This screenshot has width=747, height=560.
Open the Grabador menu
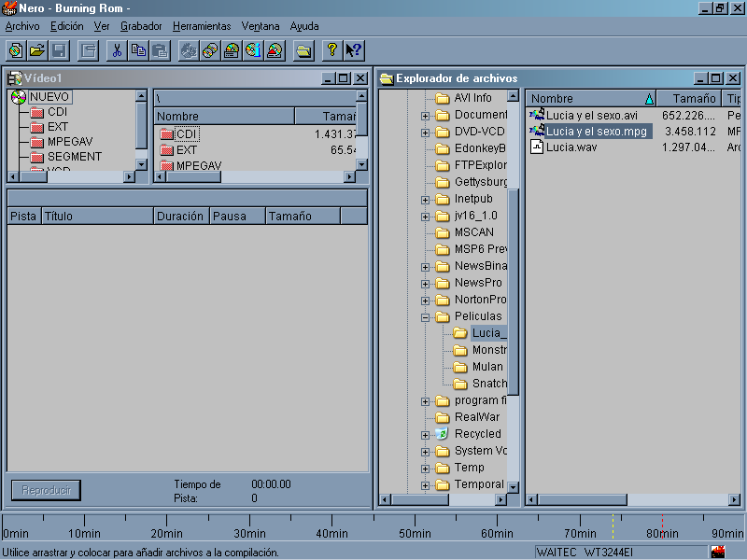pyautogui.click(x=140, y=26)
